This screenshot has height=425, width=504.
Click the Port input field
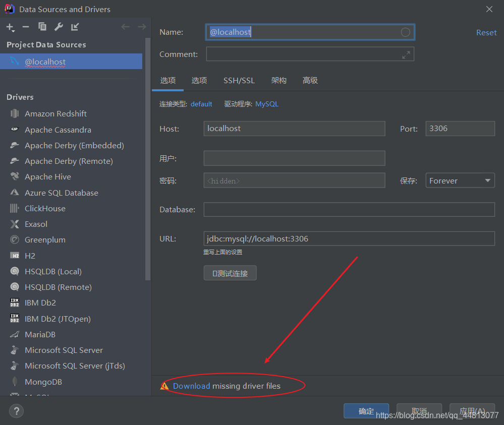click(460, 129)
